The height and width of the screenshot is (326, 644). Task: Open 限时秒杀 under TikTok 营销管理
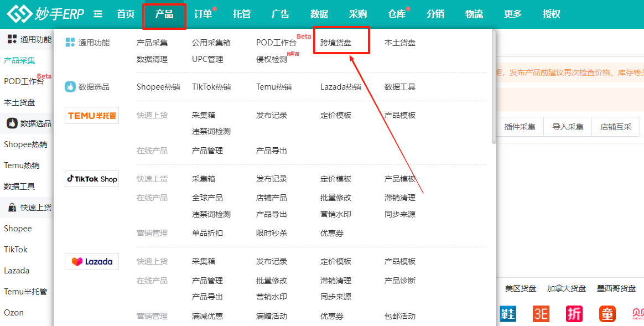pos(272,234)
